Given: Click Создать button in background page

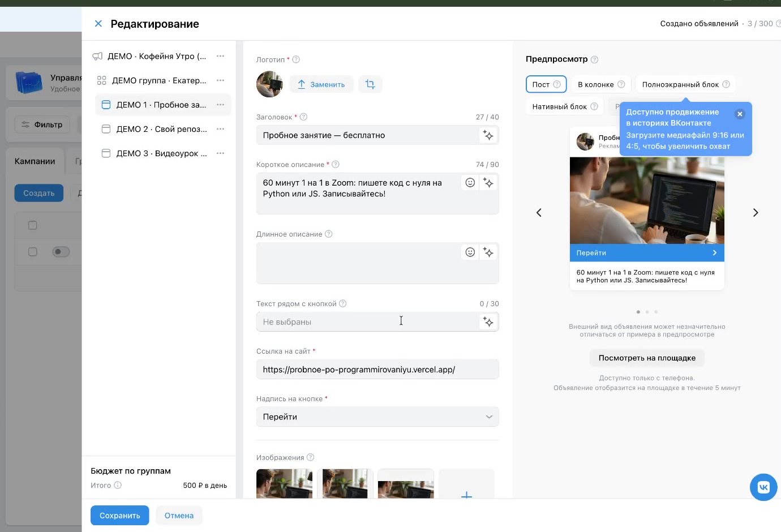Looking at the screenshot, I should (x=38, y=193).
